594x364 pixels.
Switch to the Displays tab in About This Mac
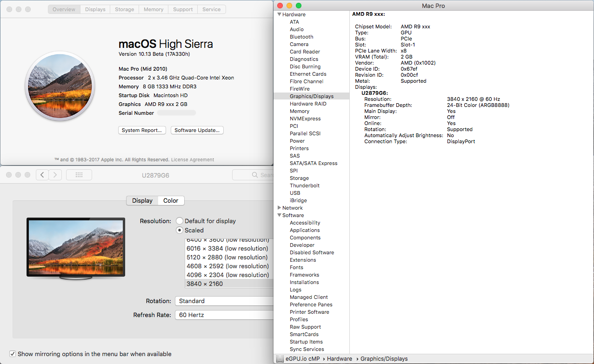(95, 9)
